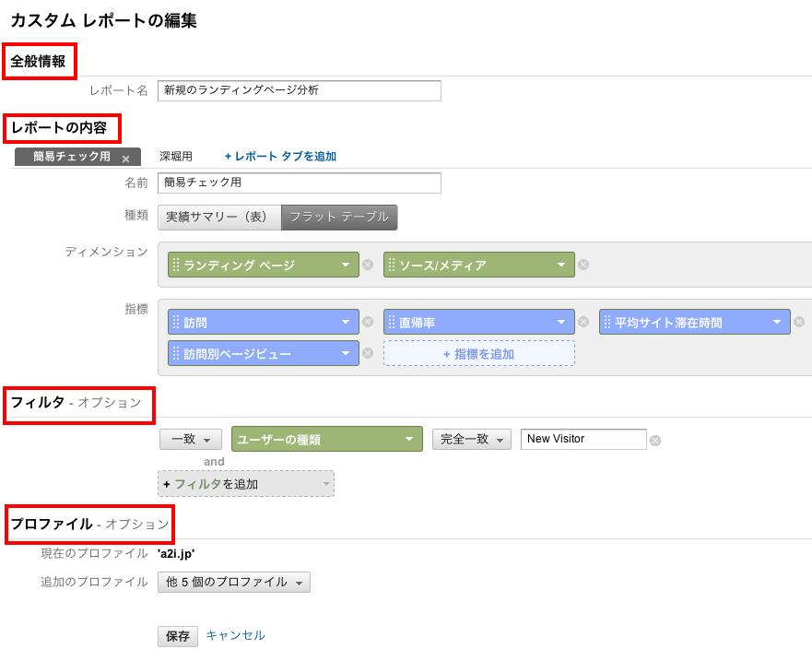Add a new report tab via + レポート タブを追加
Screen dimensions: 812x661
point(280,157)
